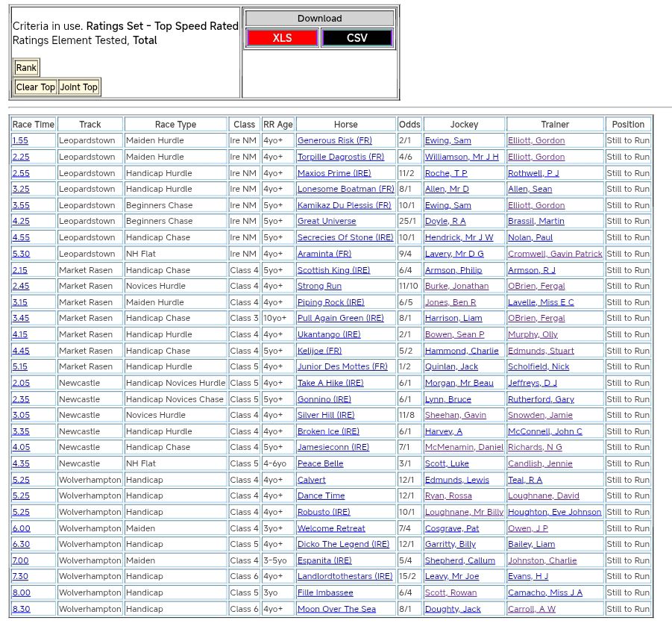Open the 1.55 Leopardstown race time link
The height and width of the screenshot is (638, 672).
pos(20,141)
